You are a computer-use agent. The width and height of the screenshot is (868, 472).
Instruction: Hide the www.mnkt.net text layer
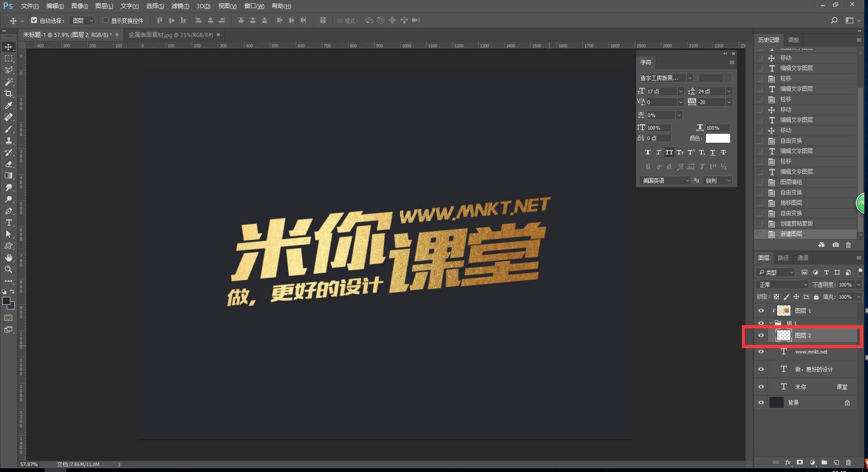[x=761, y=352]
